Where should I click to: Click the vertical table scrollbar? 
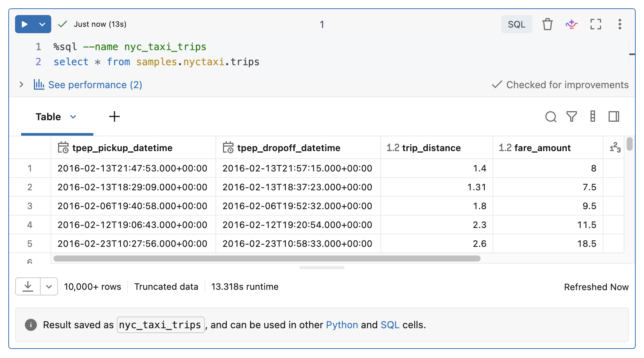pos(629,144)
